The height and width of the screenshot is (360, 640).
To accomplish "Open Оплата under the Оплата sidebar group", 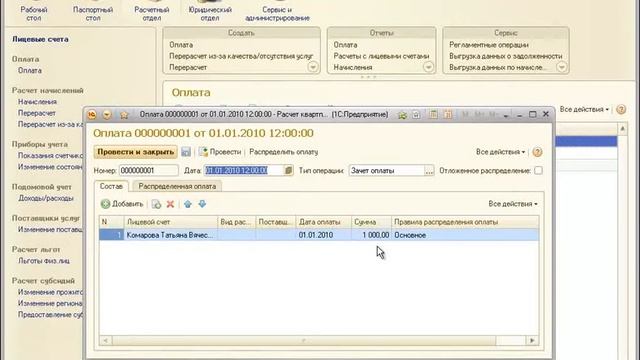I will point(30,71).
